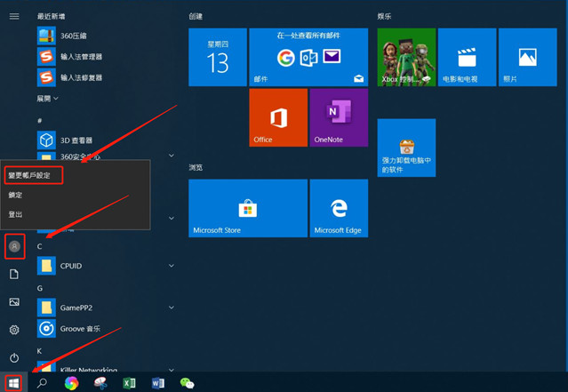The height and width of the screenshot is (392, 568).
Task: Expand the 展開 recently added list
Action: (x=47, y=99)
